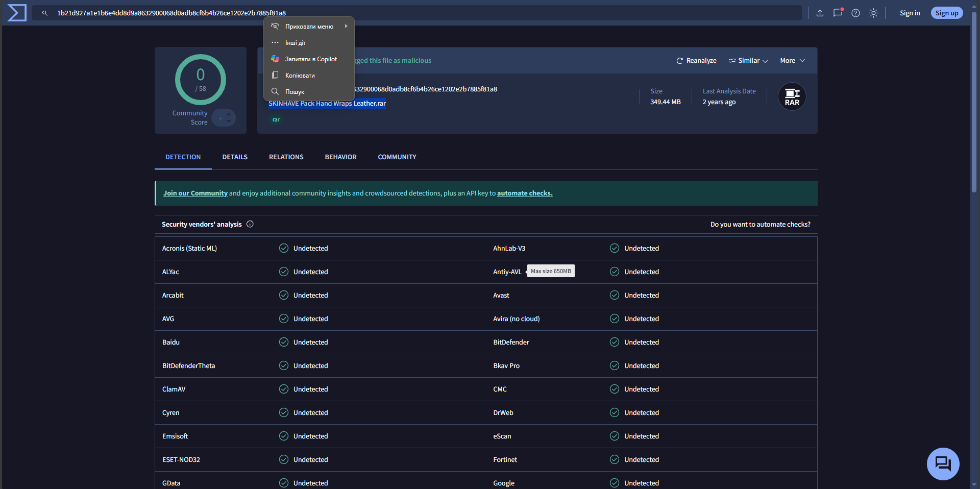Expand the More dropdown
The width and height of the screenshot is (980, 489).
click(x=793, y=61)
